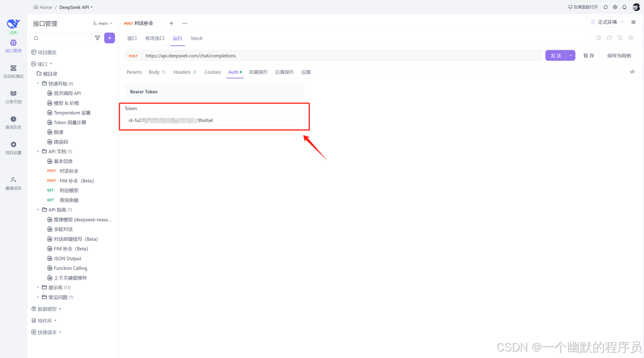This screenshot has width=644, height=358.
Task: Click the branch flow icon in tab toolbar
Action: click(x=620, y=38)
